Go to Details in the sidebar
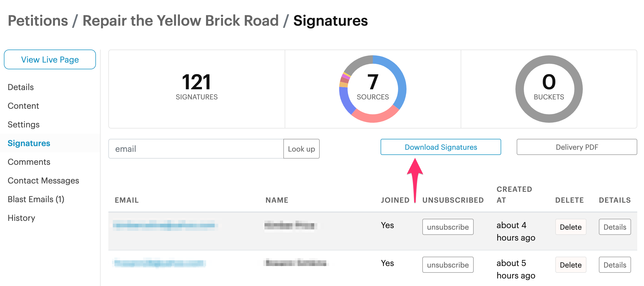The image size is (644, 286). (x=21, y=87)
